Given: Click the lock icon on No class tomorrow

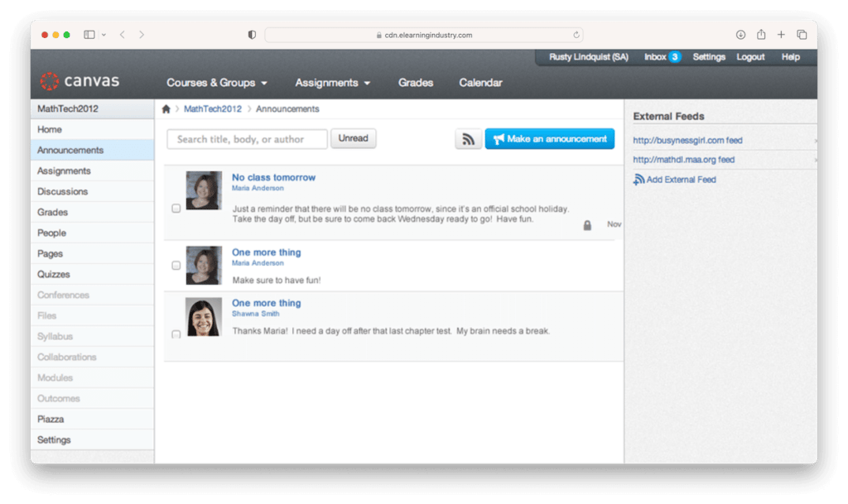Looking at the screenshot, I should (587, 225).
